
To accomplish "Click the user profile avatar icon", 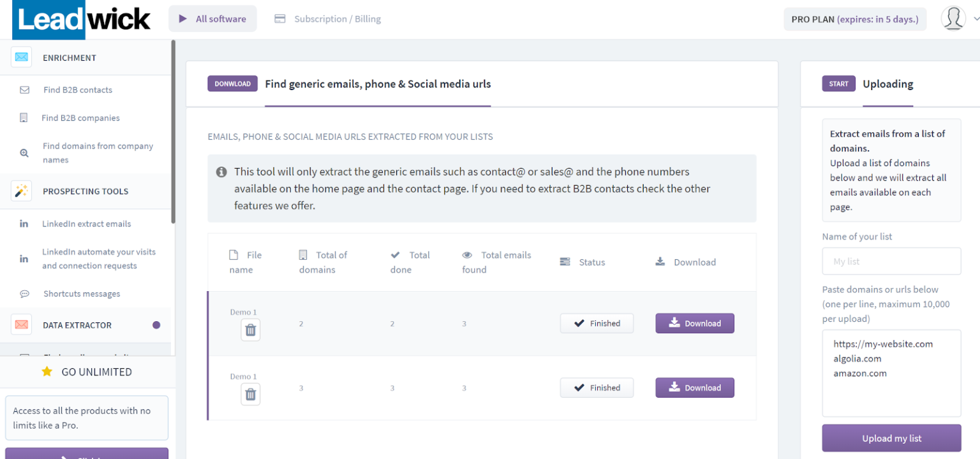I will point(953,19).
